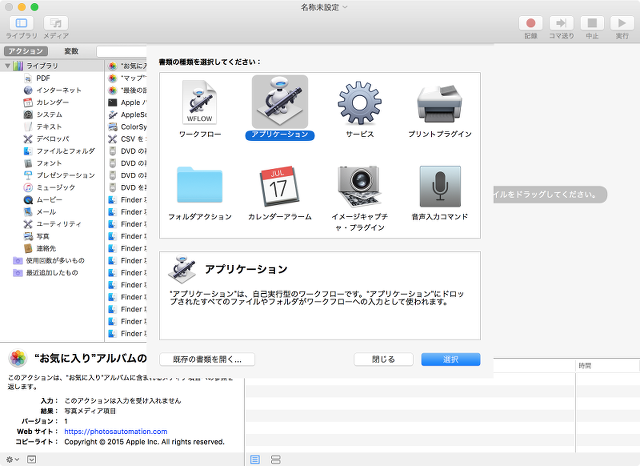
Task: Select the Recently Added (最近追加したもの) smart folder
Action: coord(52,273)
